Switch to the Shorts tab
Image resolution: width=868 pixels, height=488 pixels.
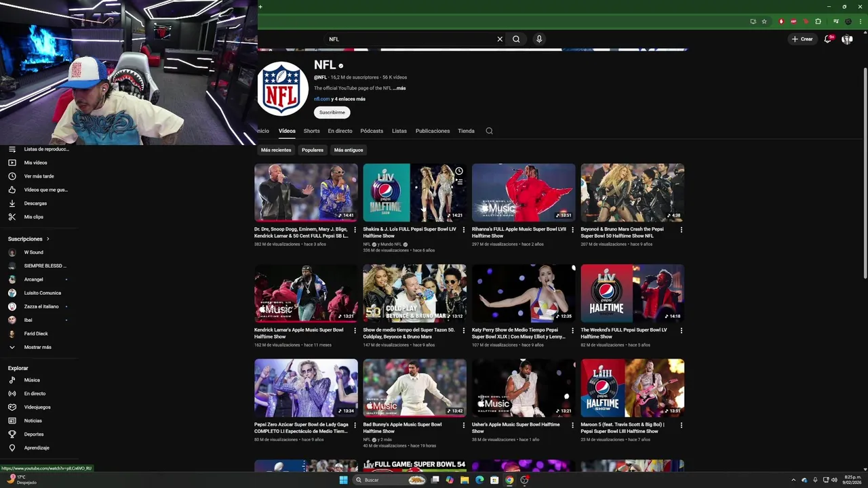coord(311,131)
